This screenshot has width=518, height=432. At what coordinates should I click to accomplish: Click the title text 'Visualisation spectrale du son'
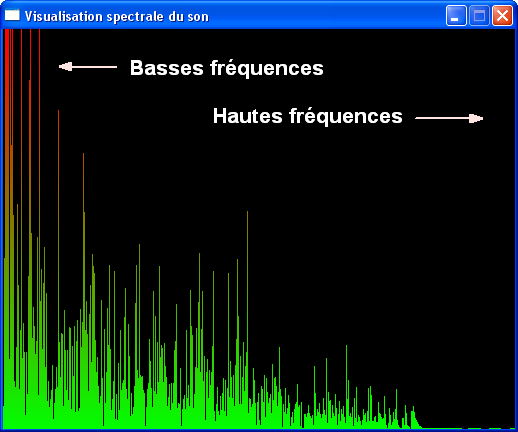coord(117,17)
